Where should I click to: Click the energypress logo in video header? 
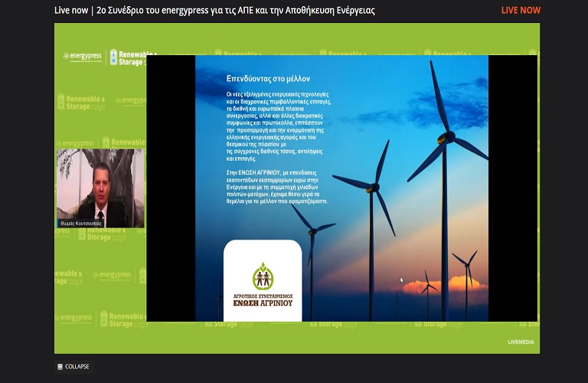coord(83,57)
